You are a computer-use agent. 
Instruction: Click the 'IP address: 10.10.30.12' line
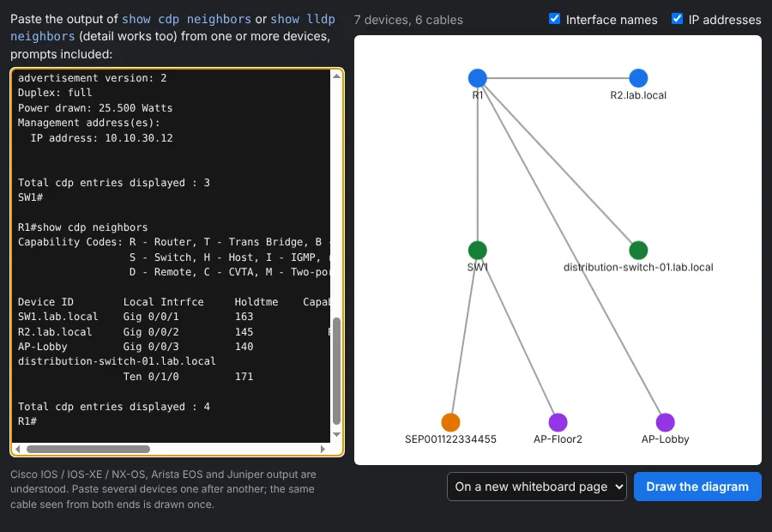tap(101, 138)
